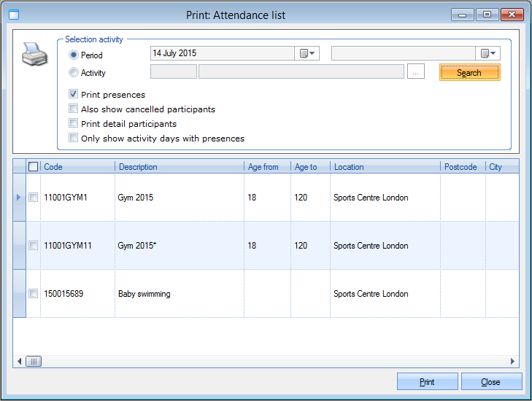The height and width of the screenshot is (401, 532).
Task: Click the Search button
Action: click(x=469, y=72)
